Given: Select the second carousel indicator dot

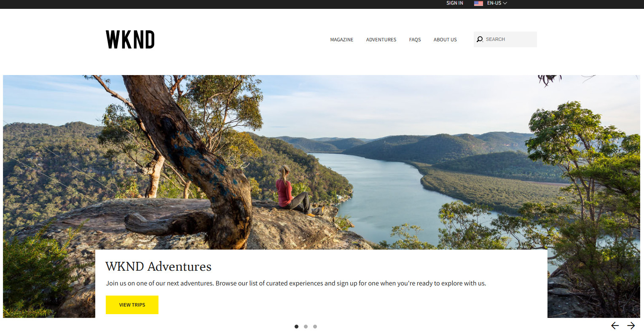Looking at the screenshot, I should click(306, 326).
